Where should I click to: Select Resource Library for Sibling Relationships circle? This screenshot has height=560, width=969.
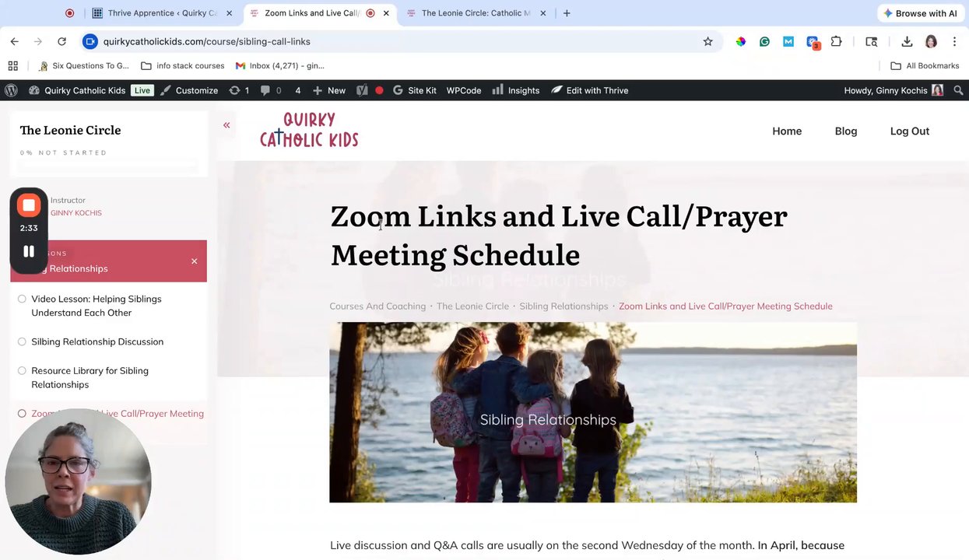click(x=22, y=371)
